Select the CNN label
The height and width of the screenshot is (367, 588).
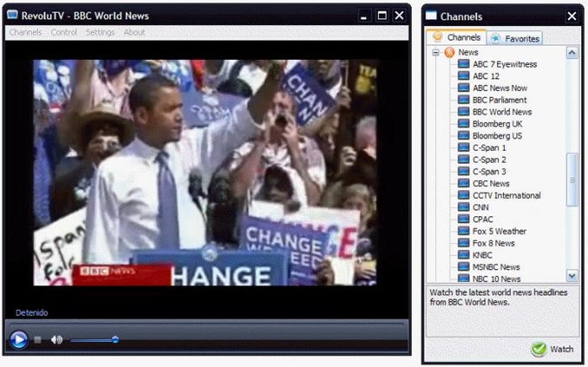click(x=481, y=208)
